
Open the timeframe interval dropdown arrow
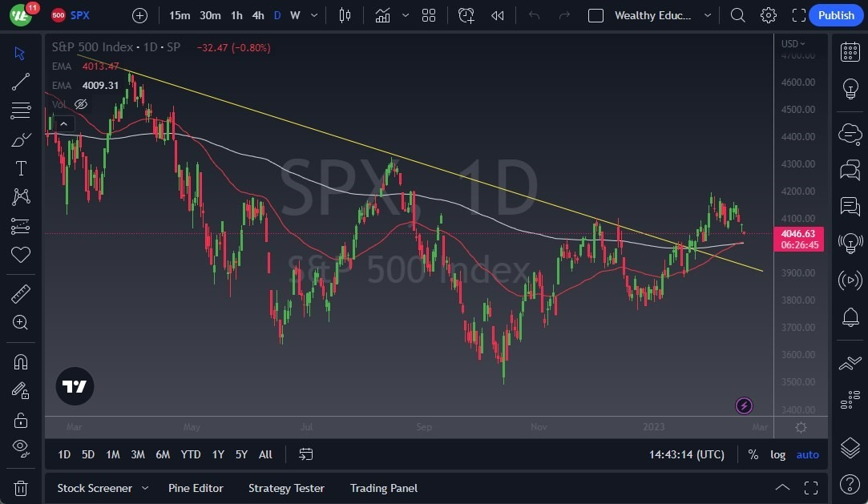tap(313, 15)
